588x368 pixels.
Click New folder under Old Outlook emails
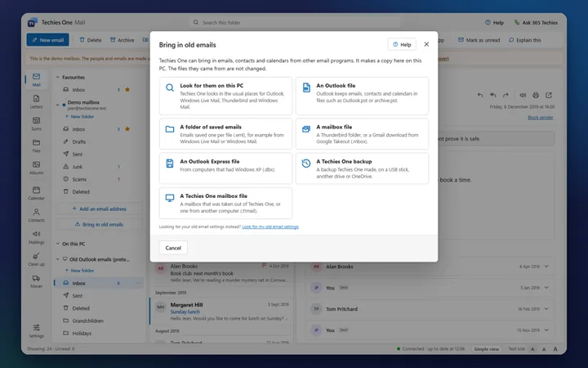click(x=79, y=271)
